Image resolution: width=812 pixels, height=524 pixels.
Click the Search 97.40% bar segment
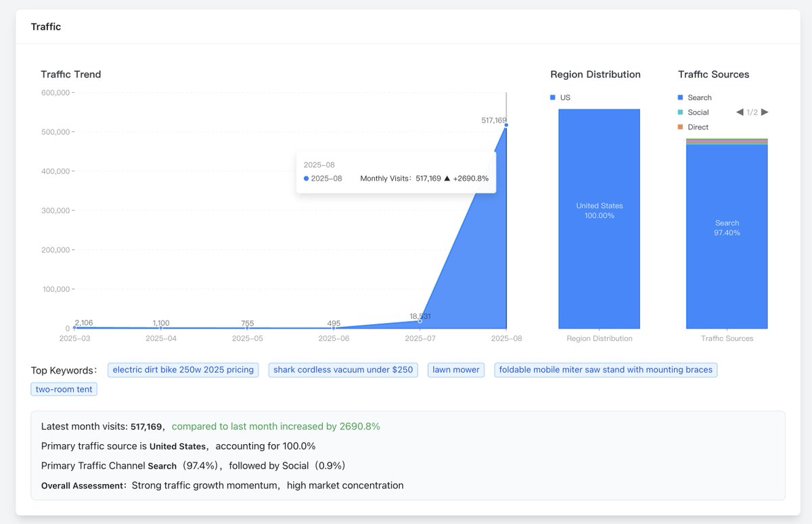point(727,236)
